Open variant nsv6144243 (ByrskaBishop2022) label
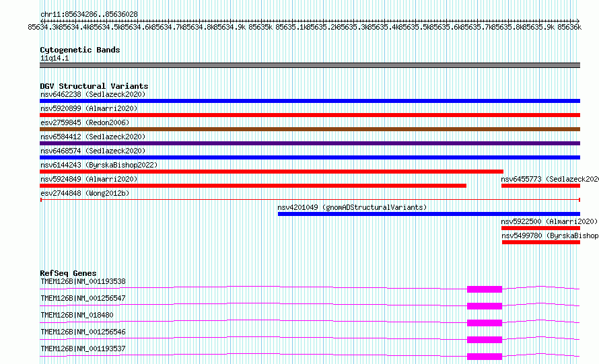The image size is (599, 364). [99, 165]
